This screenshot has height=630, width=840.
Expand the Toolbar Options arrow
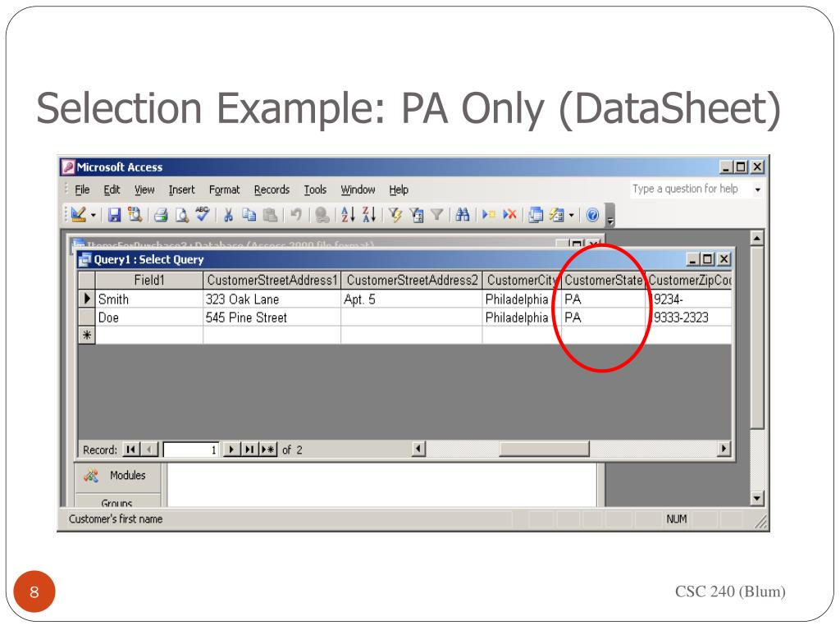pos(610,216)
